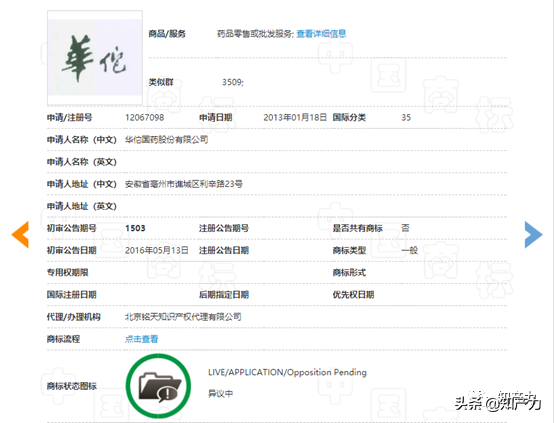The image size is (554, 423).
Task: Open the 华佗 trademark image thumbnail
Action: [x=95, y=58]
